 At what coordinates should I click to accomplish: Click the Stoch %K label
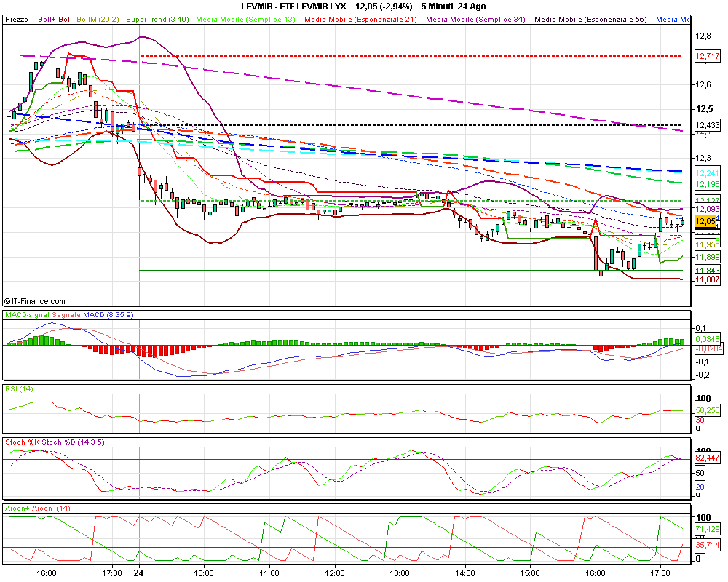coord(23,442)
